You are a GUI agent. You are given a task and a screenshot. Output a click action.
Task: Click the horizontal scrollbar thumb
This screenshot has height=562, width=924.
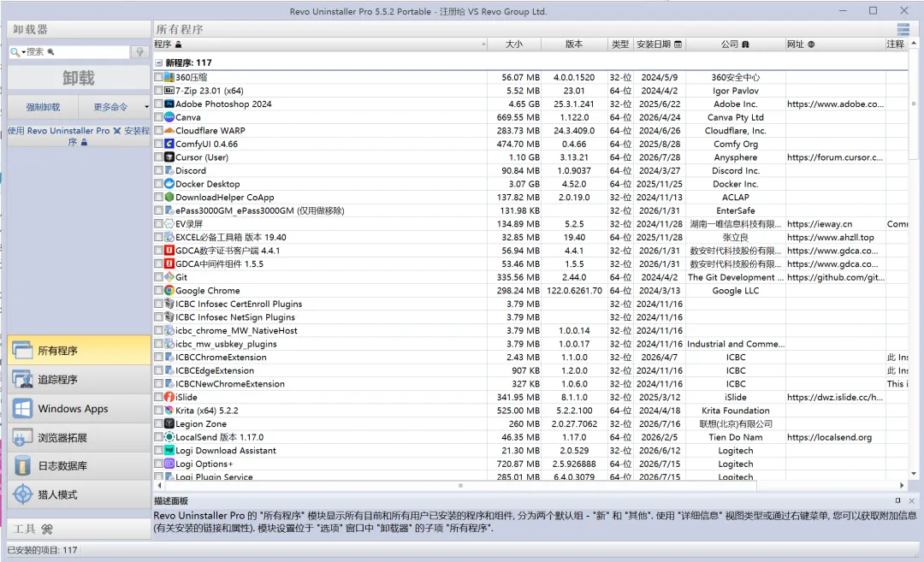point(460,485)
